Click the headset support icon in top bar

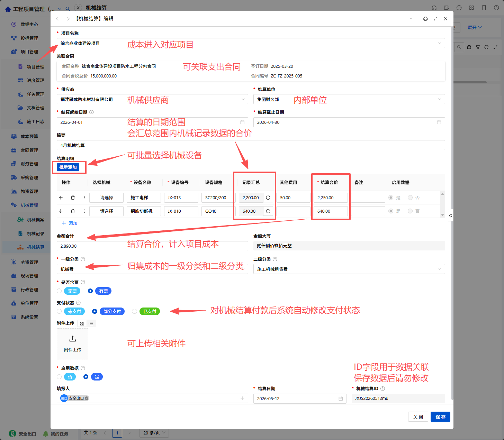[x=434, y=8]
